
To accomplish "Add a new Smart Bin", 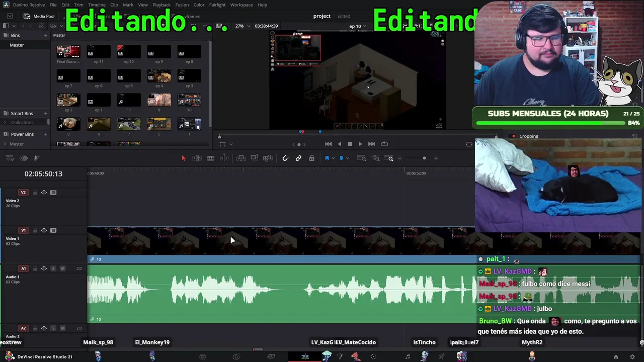I will [x=46, y=114].
